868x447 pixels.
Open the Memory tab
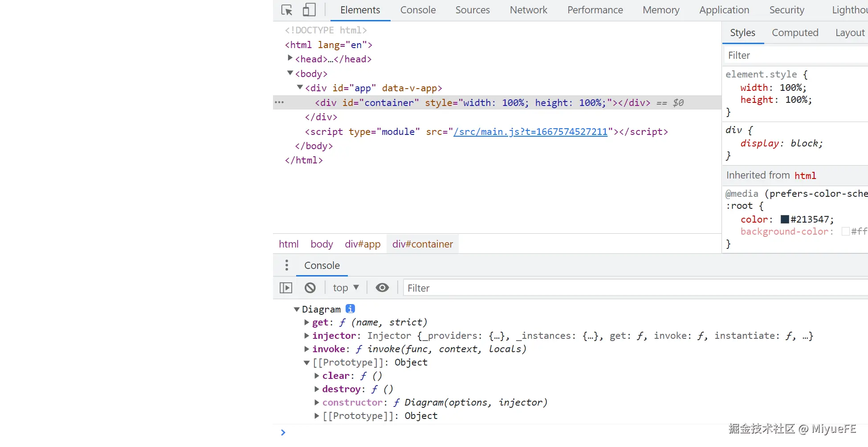(x=661, y=10)
